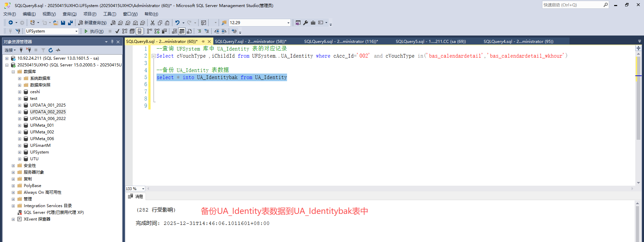The width and height of the screenshot is (644, 242).
Task: Click the Disconnect plug icon in Object Explorer
Action: 29,50
